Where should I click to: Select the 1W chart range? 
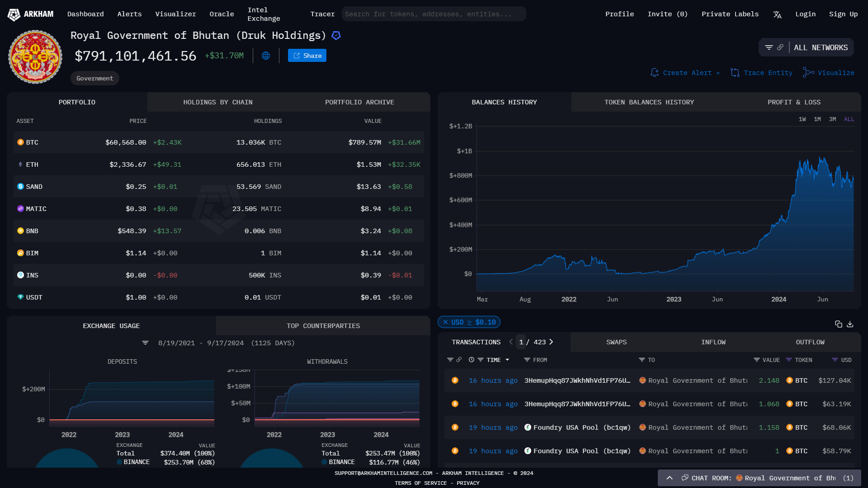(x=802, y=119)
